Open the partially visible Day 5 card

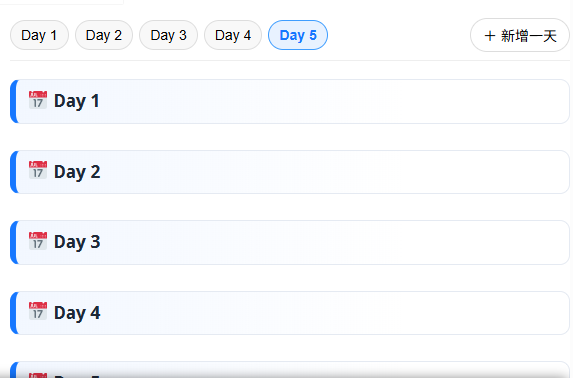[x=290, y=370]
